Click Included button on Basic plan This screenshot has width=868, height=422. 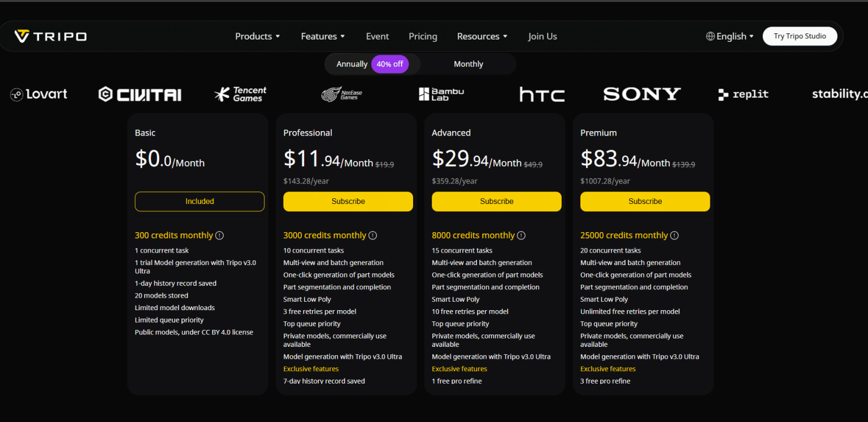[x=199, y=202]
